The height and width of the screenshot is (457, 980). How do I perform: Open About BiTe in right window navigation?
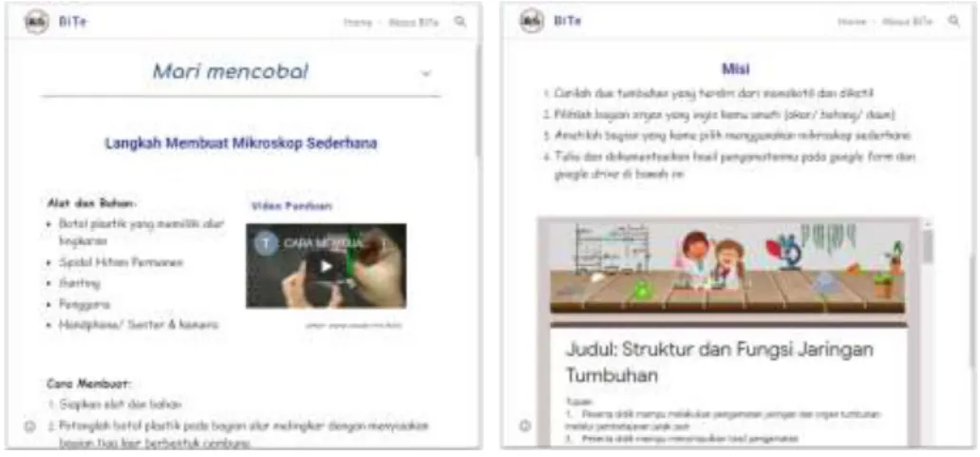tap(908, 22)
